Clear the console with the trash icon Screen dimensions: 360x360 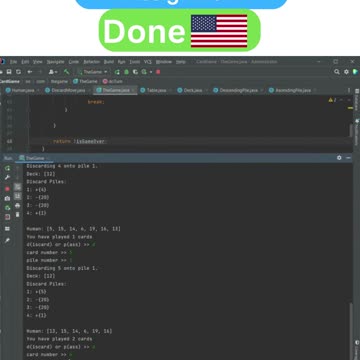[x=18, y=214]
